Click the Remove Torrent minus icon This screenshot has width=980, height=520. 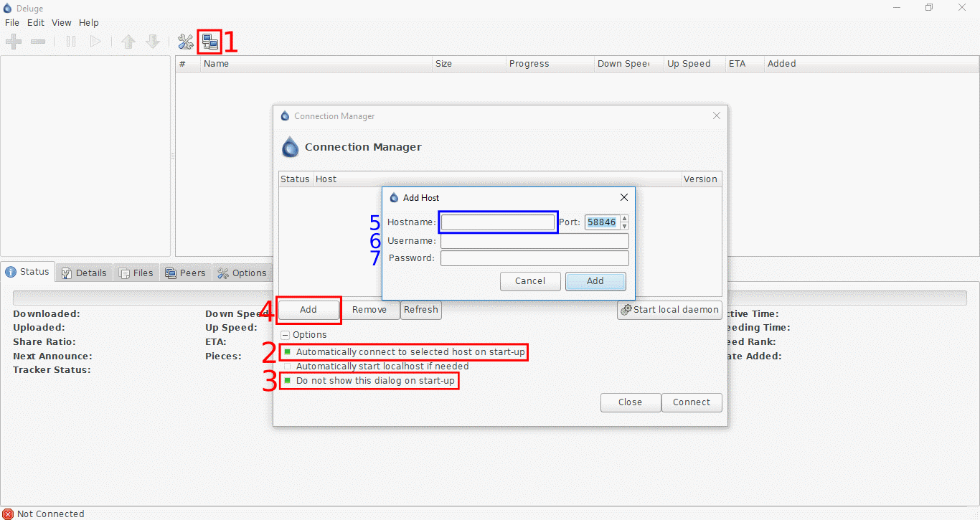pos(37,41)
